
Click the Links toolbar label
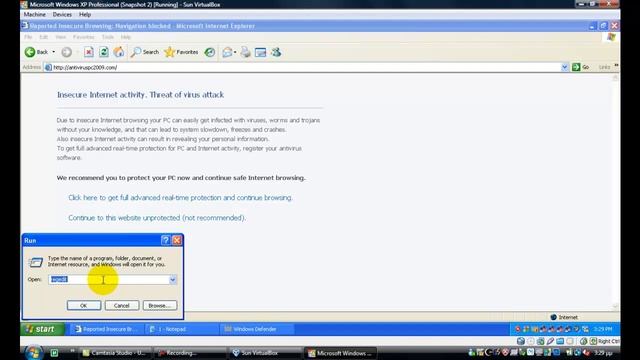[x=604, y=67]
